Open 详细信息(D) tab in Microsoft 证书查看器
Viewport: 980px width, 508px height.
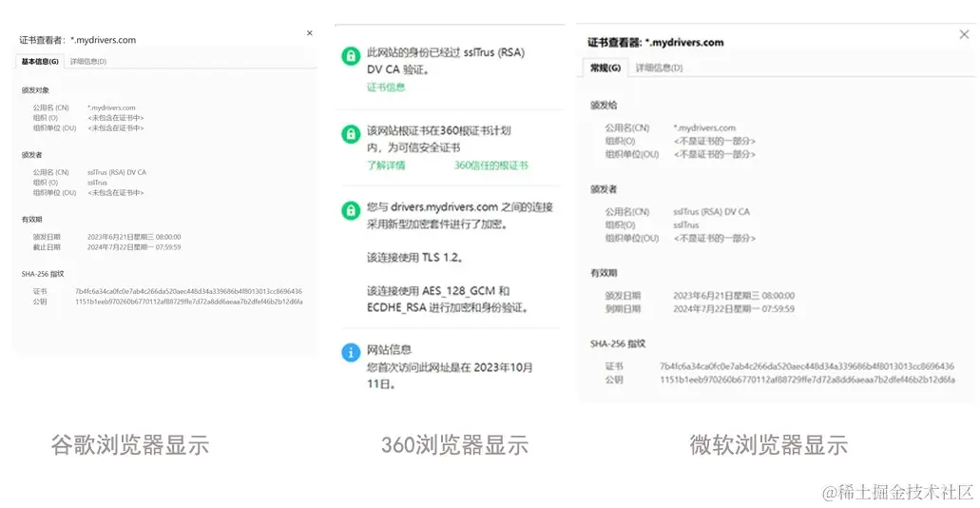click(x=660, y=68)
